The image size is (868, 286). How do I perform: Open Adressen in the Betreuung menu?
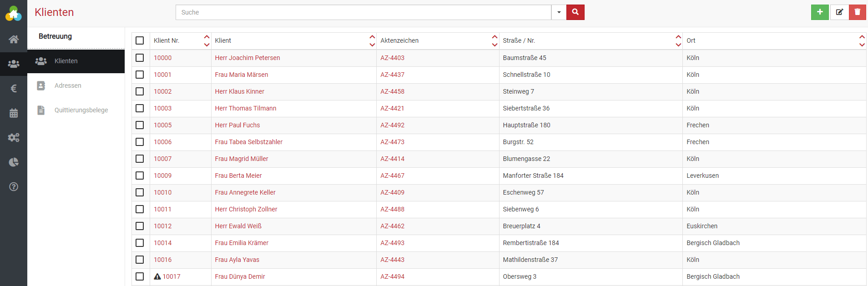[68, 85]
